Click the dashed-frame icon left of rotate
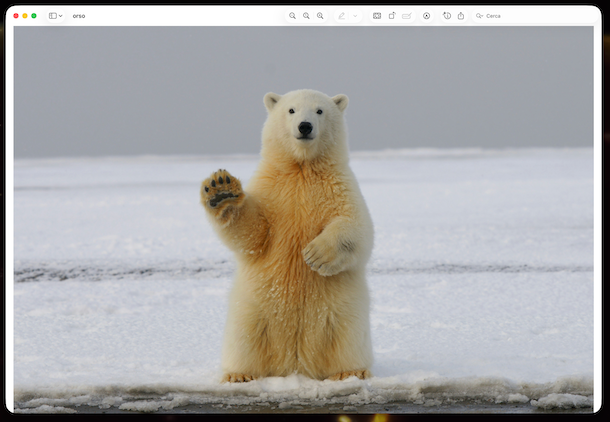The image size is (610, 422). click(x=377, y=16)
